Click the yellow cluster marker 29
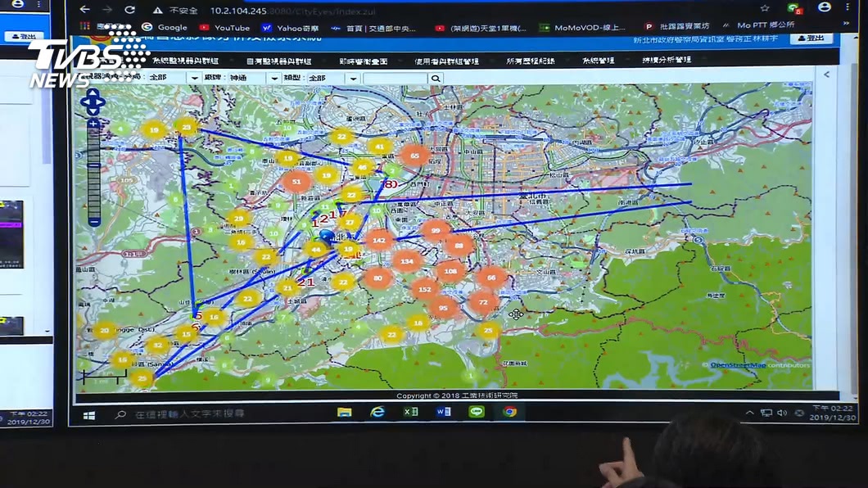 pyautogui.click(x=238, y=219)
